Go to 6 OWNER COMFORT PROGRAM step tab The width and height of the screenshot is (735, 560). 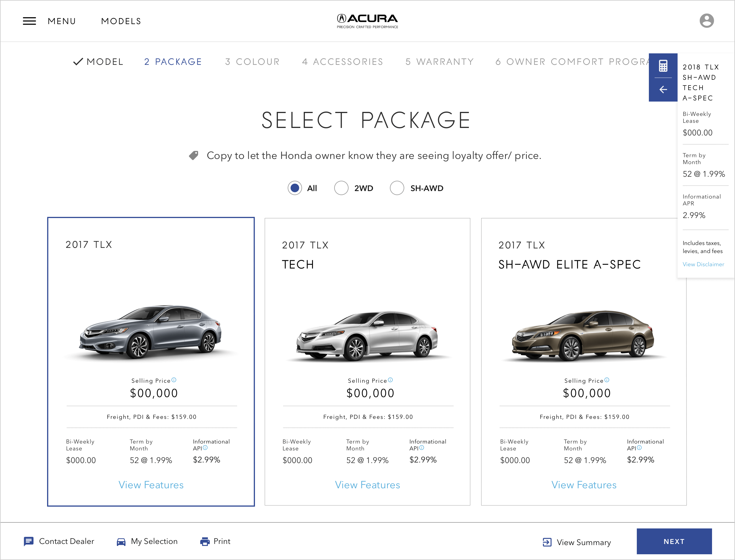(x=572, y=62)
